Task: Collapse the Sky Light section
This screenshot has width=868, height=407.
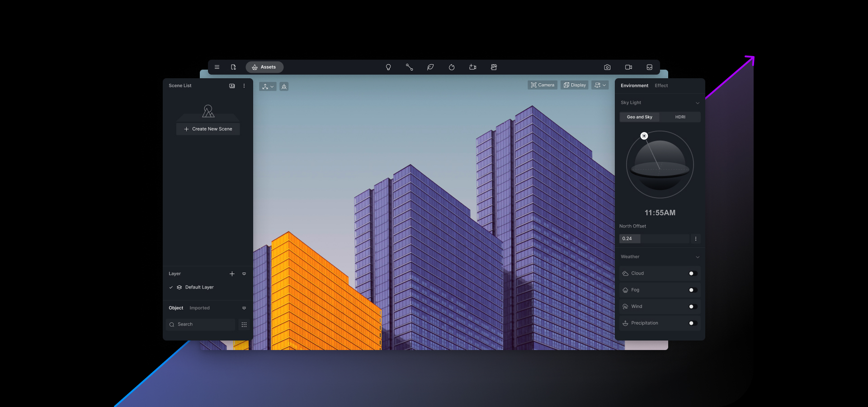Action: click(x=698, y=103)
